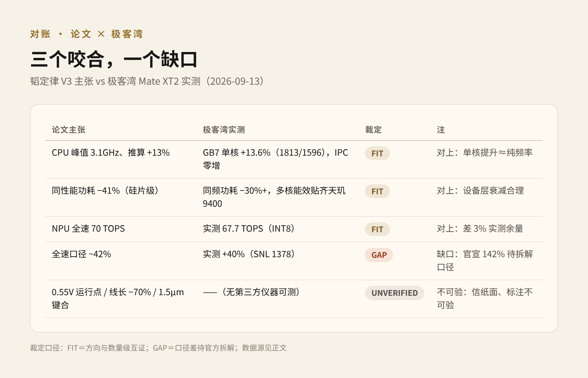
Task: Select the headline "三个咬合，一个缺口"
Action: coord(114,59)
